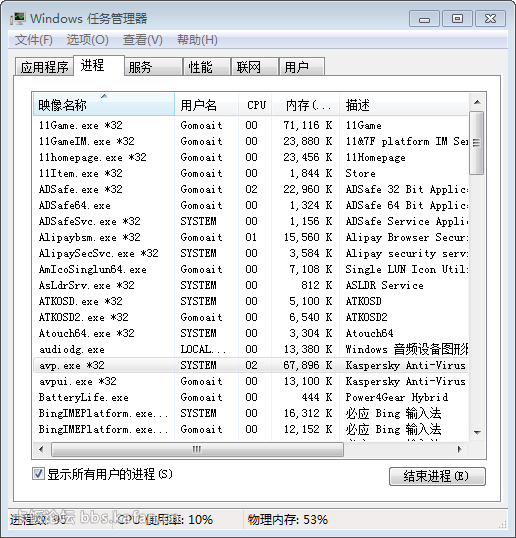Click the vertical scrollbar thumb
This screenshot has width=516, height=538.
477,143
